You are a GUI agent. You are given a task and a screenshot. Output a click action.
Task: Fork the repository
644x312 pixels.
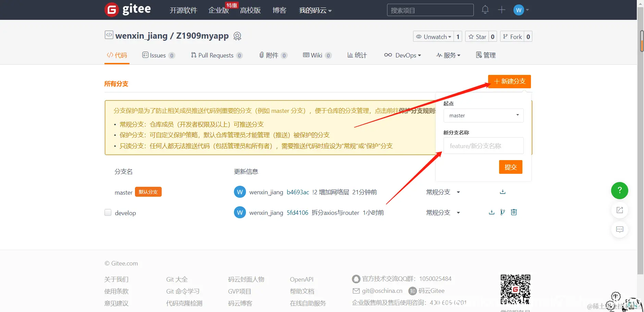pos(512,37)
